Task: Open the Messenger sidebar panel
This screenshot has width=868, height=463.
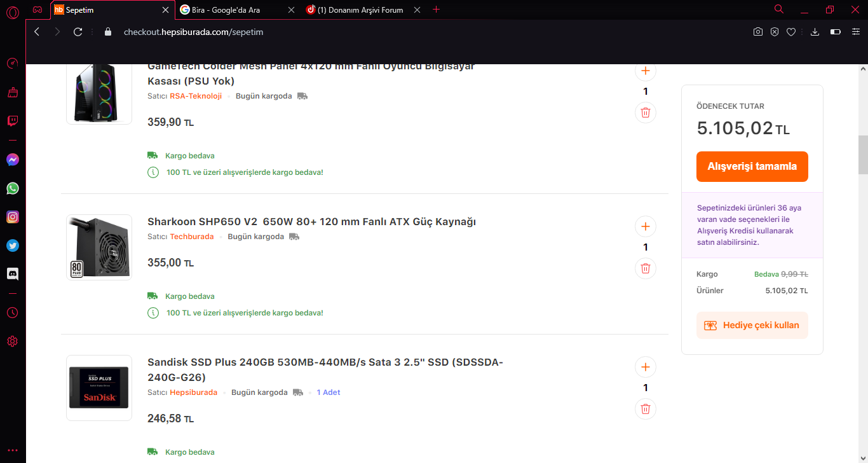Action: tap(12, 160)
